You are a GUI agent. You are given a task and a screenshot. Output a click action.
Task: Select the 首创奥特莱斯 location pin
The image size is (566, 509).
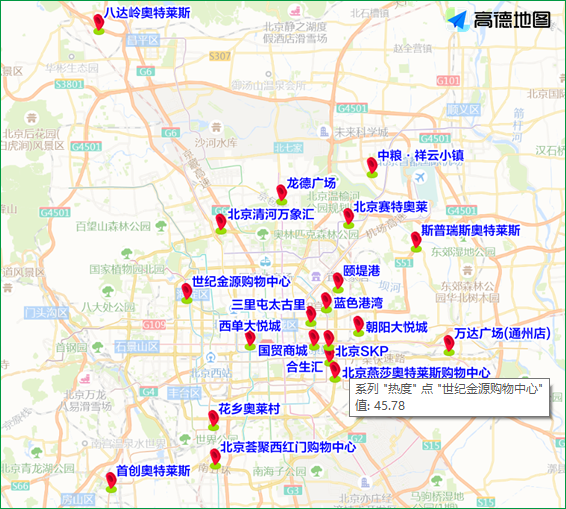(111, 482)
